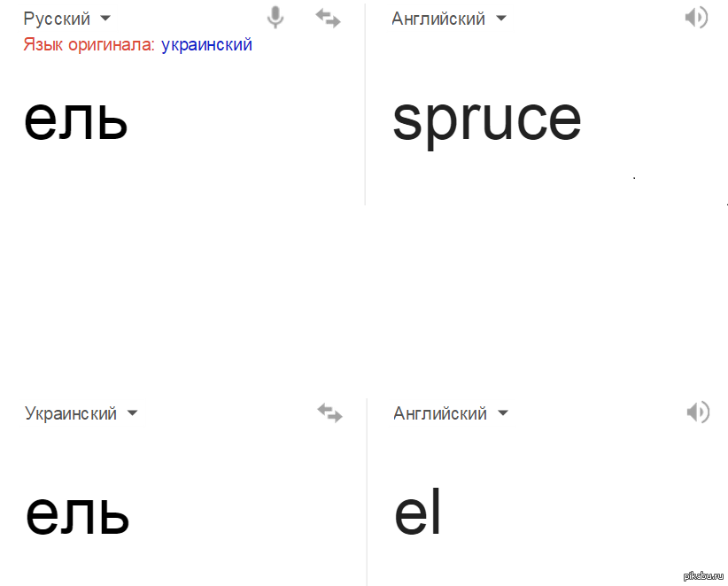Listen to the "spruce" translation audio

point(696,18)
